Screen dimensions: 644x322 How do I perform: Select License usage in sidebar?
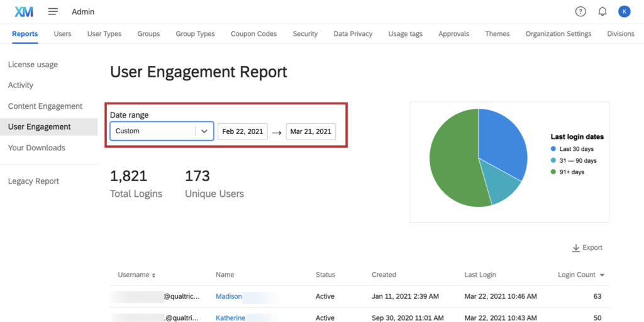(33, 64)
